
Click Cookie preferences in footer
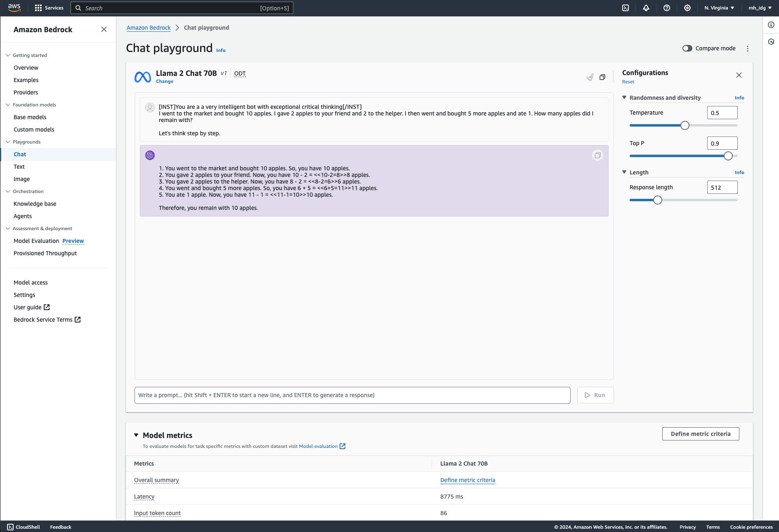[751, 527]
